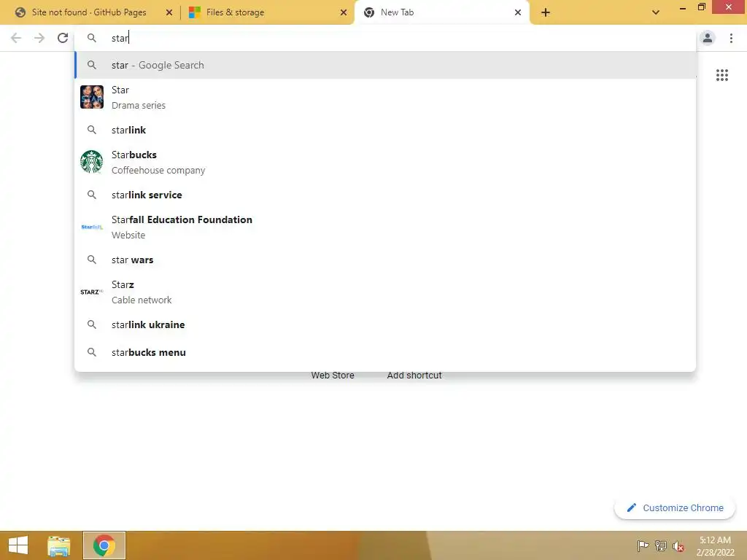
Task: Pick the starlink suggestion
Action: pos(385,130)
